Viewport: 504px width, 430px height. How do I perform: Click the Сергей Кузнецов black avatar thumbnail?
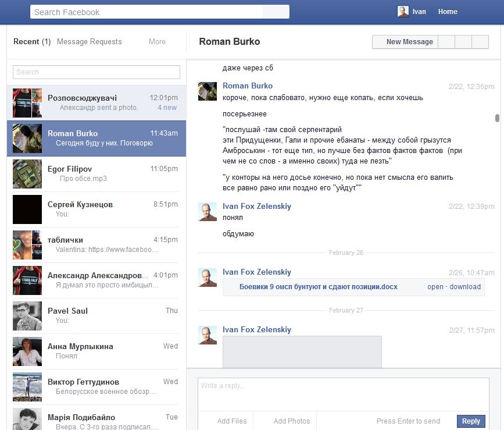click(x=27, y=209)
